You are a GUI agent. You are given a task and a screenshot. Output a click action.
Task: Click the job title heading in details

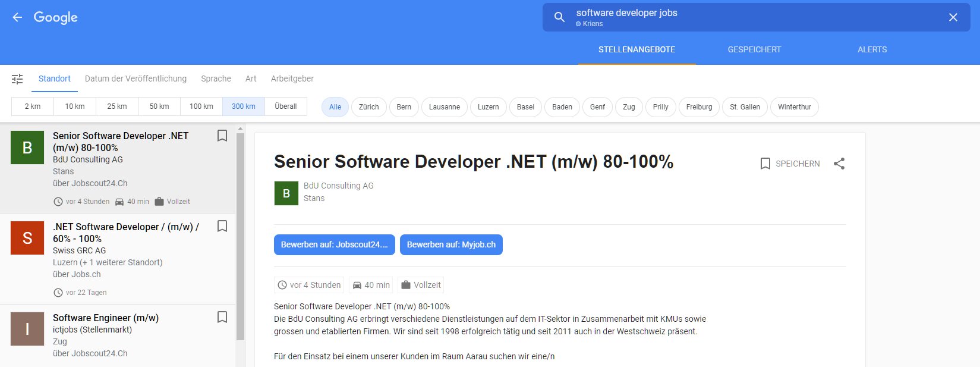474,162
